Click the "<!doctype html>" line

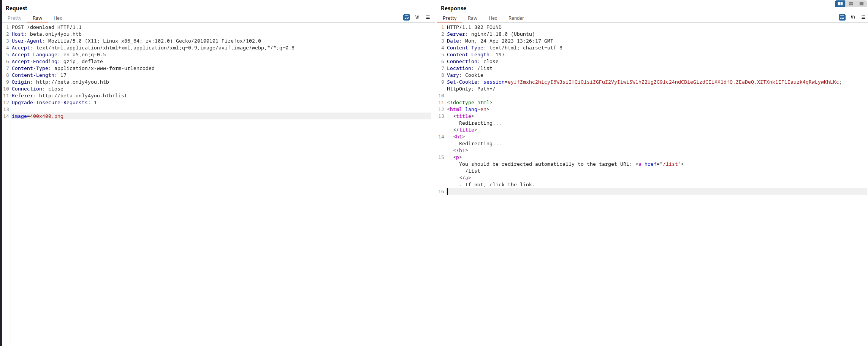click(470, 103)
